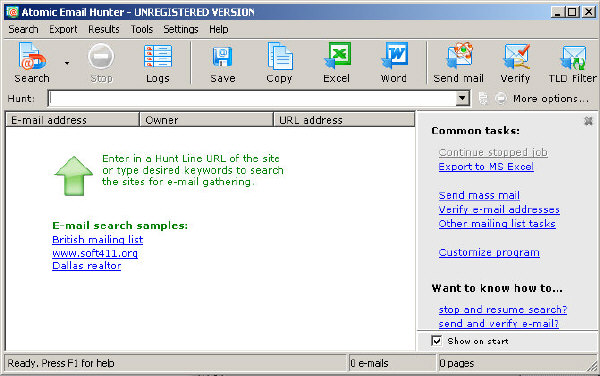600x376 pixels.
Task: Open the Export menu
Action: pyautogui.click(x=63, y=29)
